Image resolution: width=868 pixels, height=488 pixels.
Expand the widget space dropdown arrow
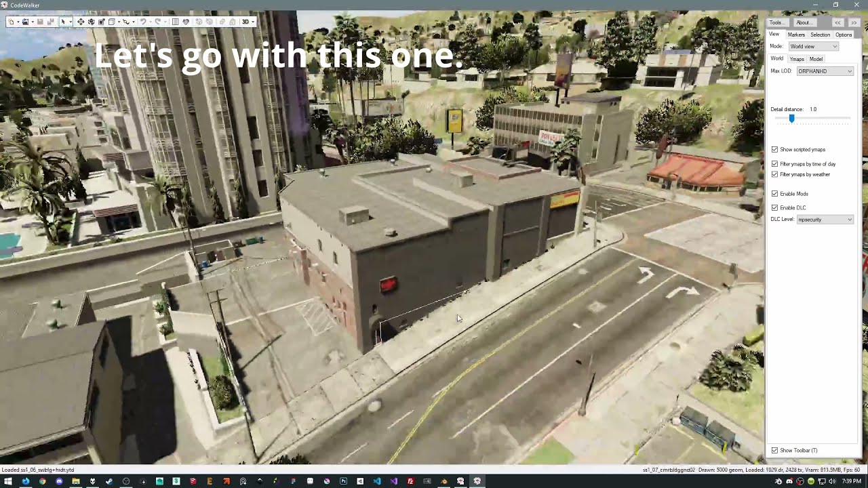[119, 22]
